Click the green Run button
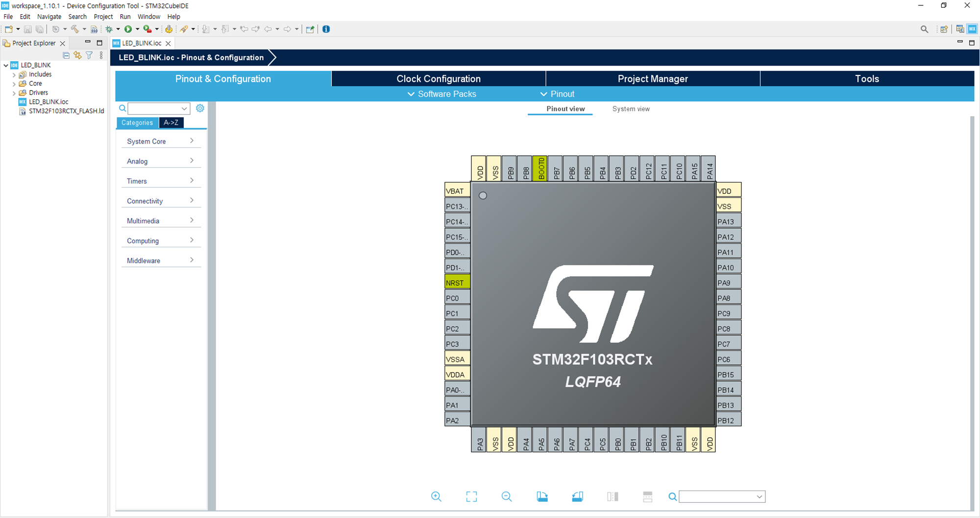Image resolution: width=980 pixels, height=518 pixels. [128, 29]
